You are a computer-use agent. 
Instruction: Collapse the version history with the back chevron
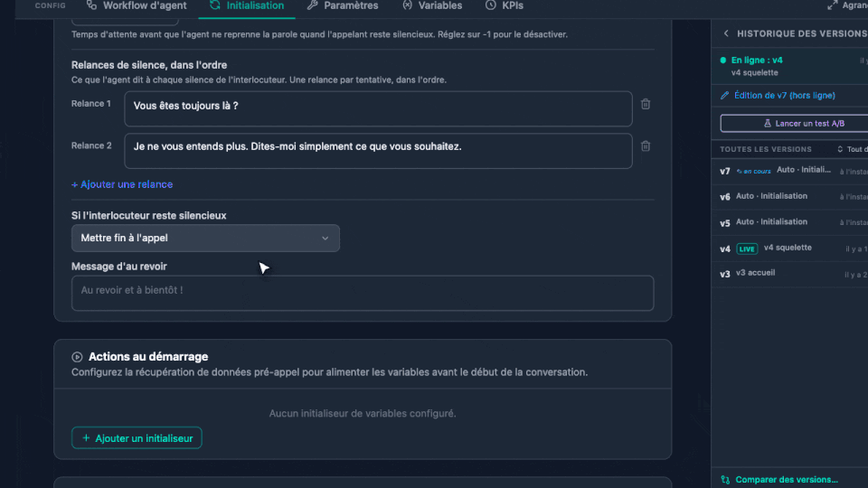(x=726, y=33)
